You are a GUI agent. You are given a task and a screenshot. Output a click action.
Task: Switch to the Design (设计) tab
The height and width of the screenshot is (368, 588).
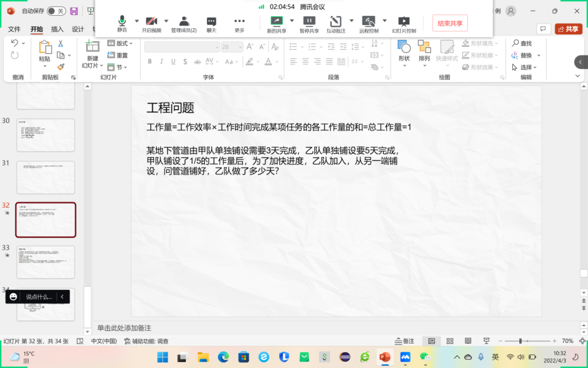pyautogui.click(x=78, y=29)
